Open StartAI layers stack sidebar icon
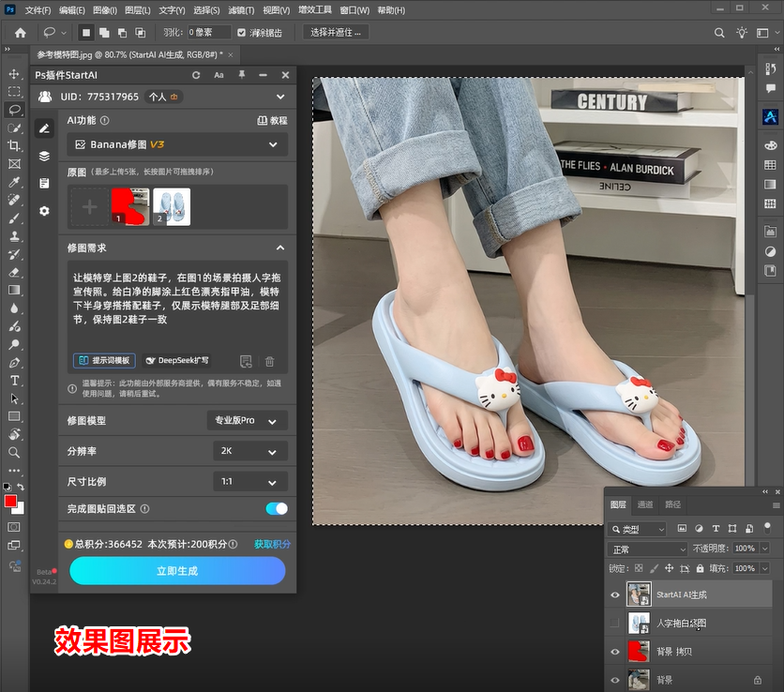This screenshot has height=692, width=784. [44, 156]
